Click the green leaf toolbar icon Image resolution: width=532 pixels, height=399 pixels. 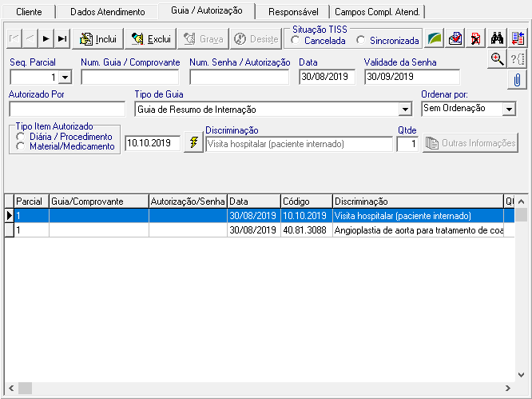(x=435, y=38)
